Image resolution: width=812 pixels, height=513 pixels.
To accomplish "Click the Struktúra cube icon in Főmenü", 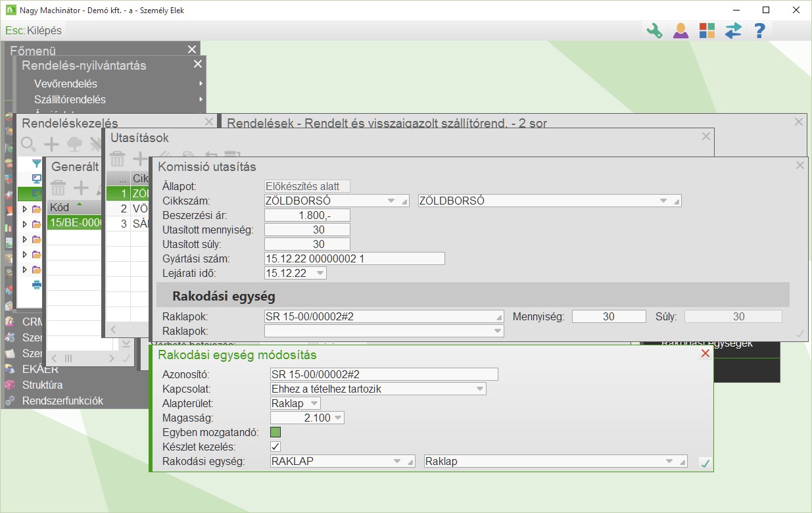I will (x=9, y=385).
